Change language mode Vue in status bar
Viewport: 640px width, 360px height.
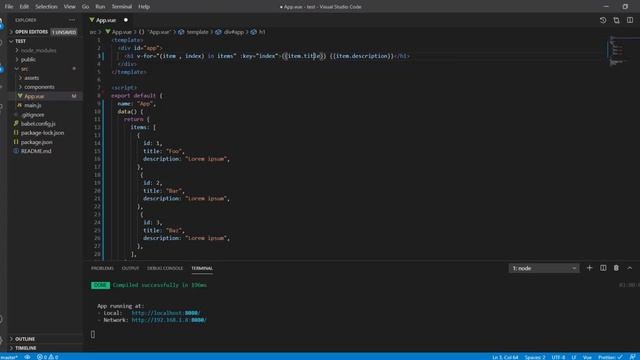[x=587, y=357]
